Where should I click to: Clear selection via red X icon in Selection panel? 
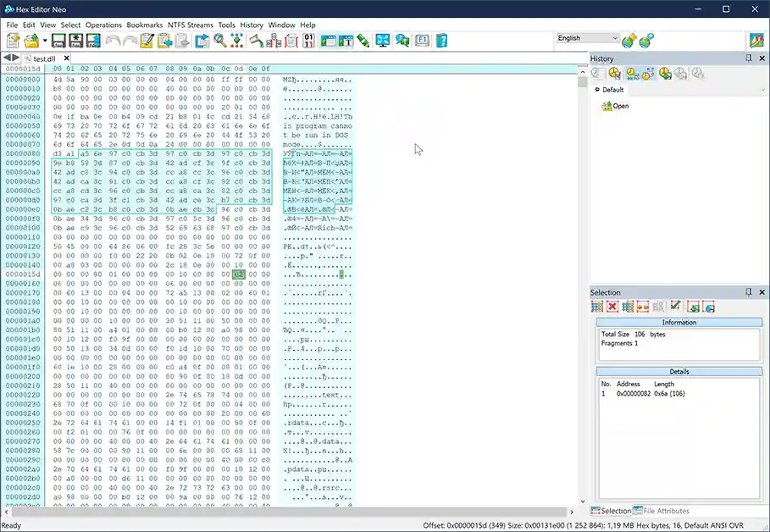click(x=612, y=306)
